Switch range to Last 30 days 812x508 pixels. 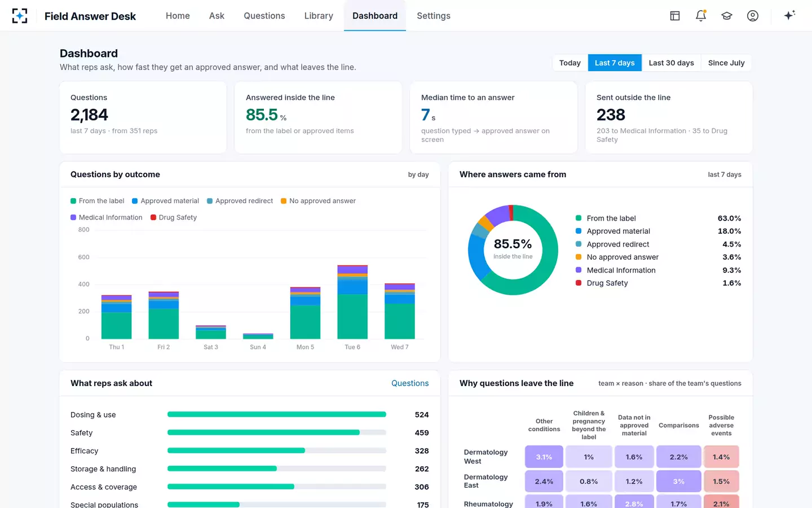(x=672, y=63)
